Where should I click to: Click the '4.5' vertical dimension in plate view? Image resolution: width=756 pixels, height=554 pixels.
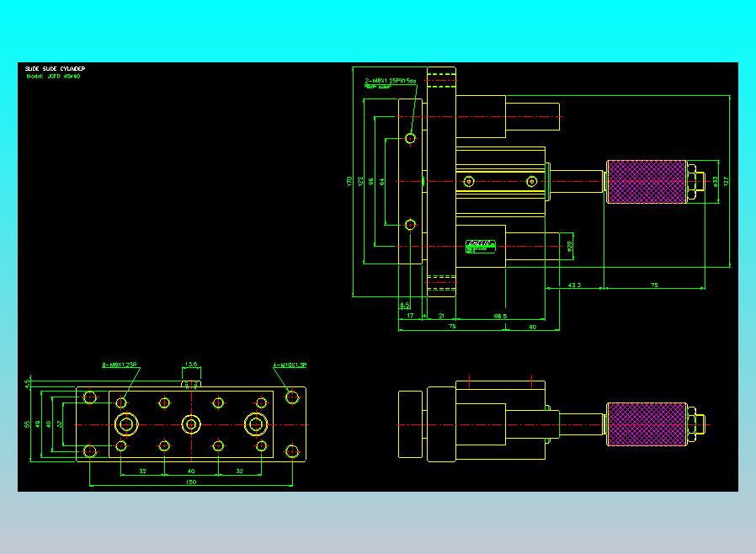(x=27, y=384)
